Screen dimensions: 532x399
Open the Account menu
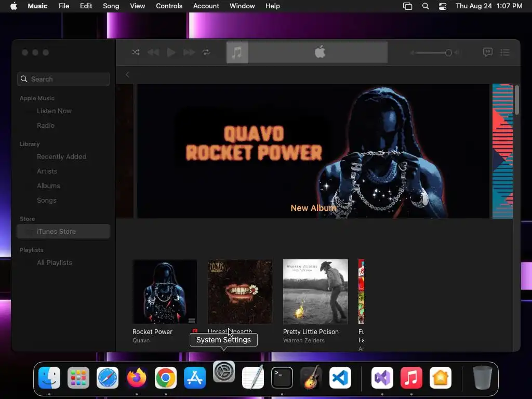pyautogui.click(x=206, y=6)
